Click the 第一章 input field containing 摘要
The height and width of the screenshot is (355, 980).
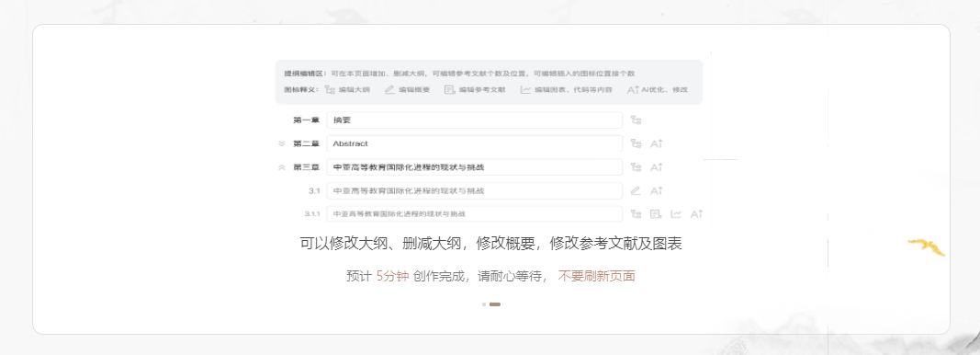point(474,120)
